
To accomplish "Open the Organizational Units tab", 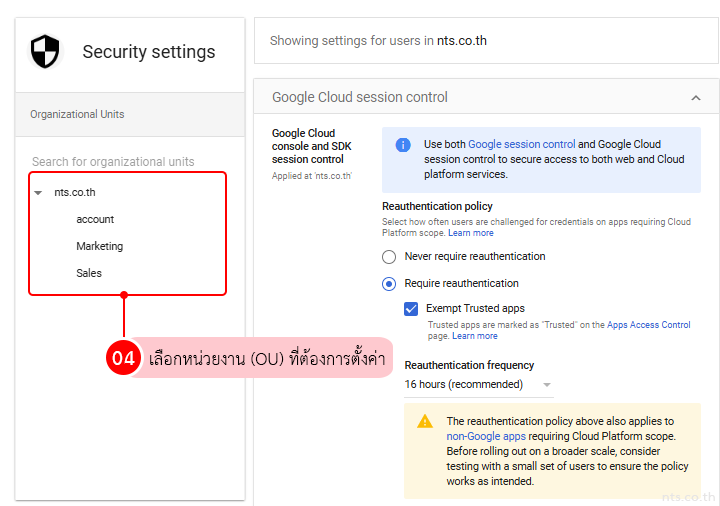I will (77, 114).
